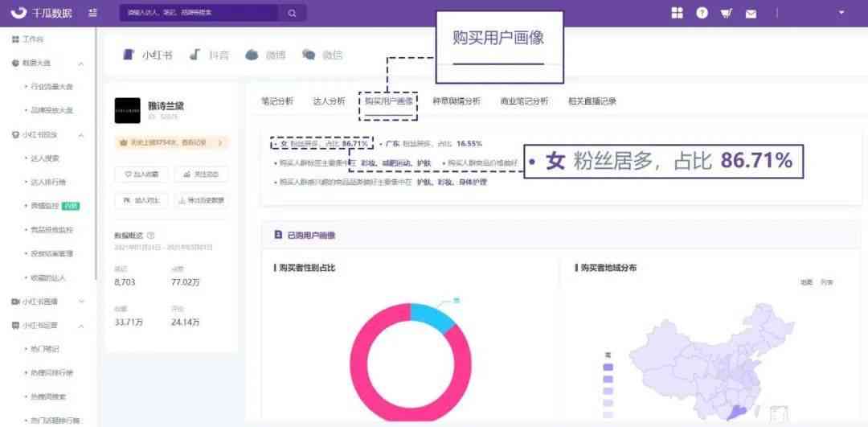
Task: Collapse the 数据大盘 sidebar section
Action: [x=80, y=63]
